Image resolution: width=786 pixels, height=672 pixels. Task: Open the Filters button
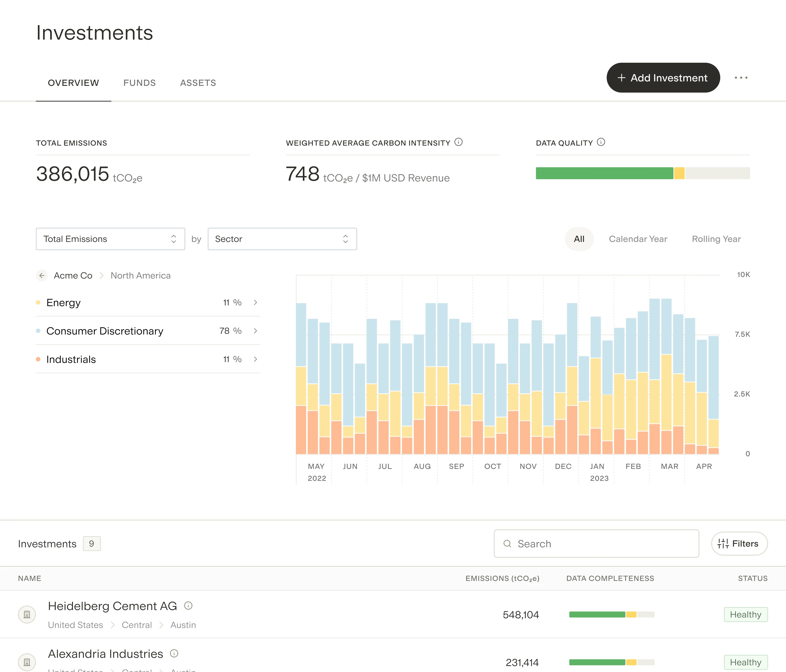tap(739, 544)
